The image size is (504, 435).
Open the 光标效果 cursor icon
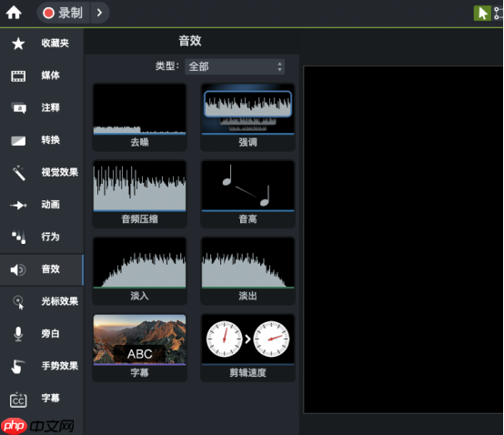click(x=18, y=302)
